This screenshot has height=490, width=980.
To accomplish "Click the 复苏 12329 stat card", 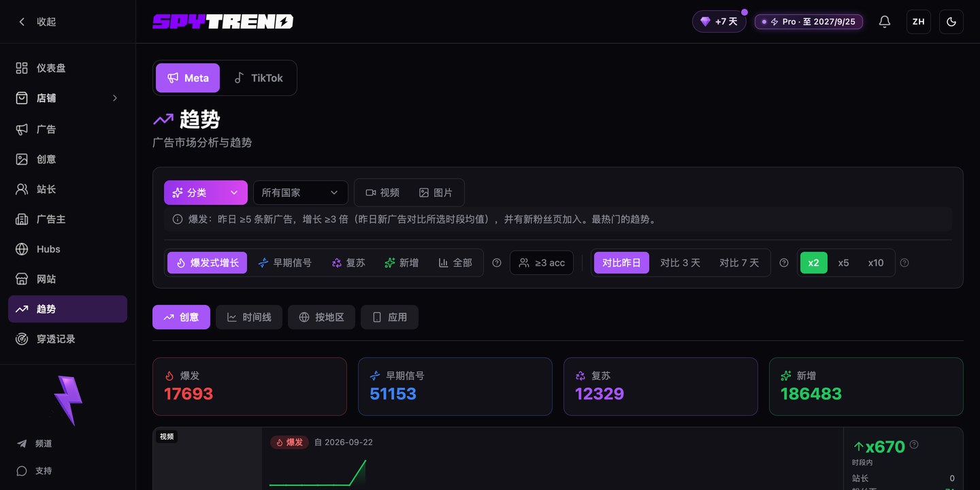I will (661, 387).
